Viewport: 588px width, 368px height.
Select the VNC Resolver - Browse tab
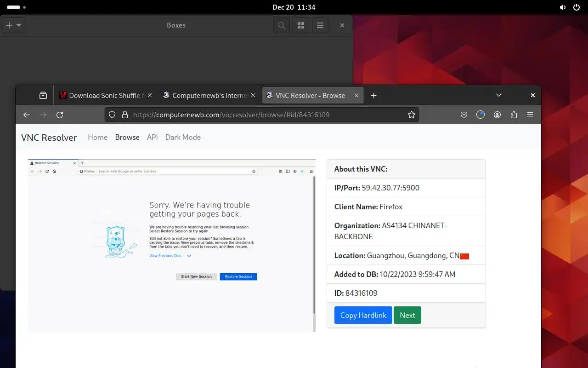point(312,96)
